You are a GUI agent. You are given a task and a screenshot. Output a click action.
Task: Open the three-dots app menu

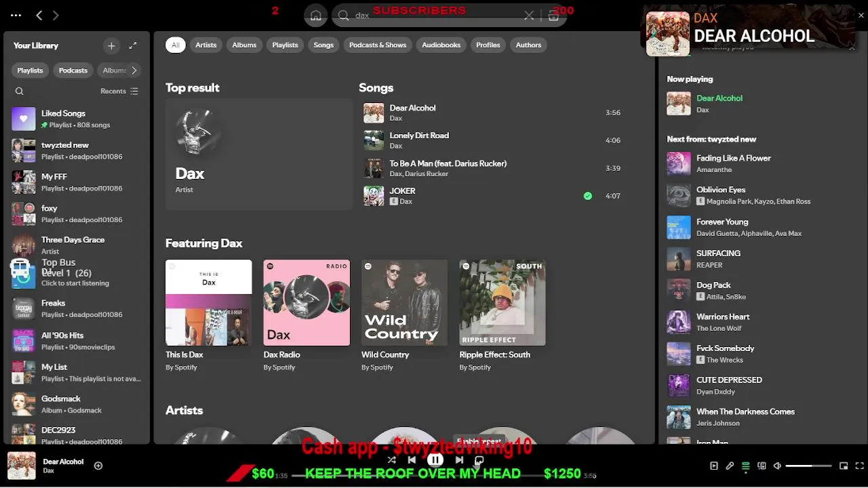point(16,15)
